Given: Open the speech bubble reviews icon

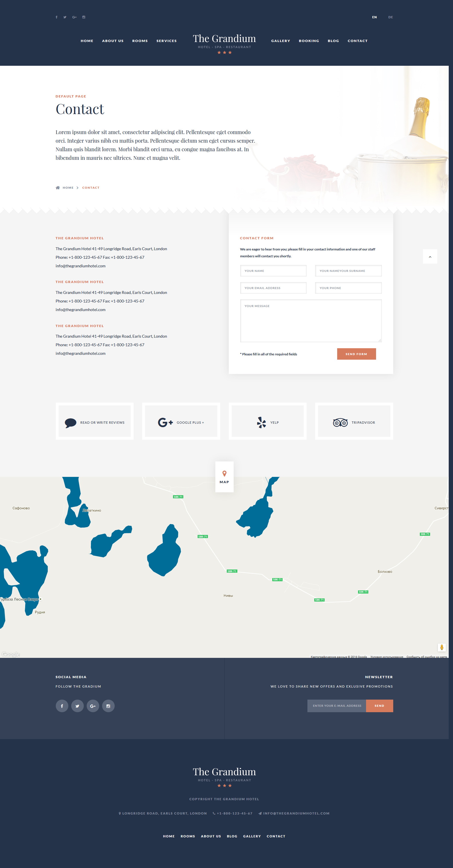Looking at the screenshot, I should click(70, 423).
